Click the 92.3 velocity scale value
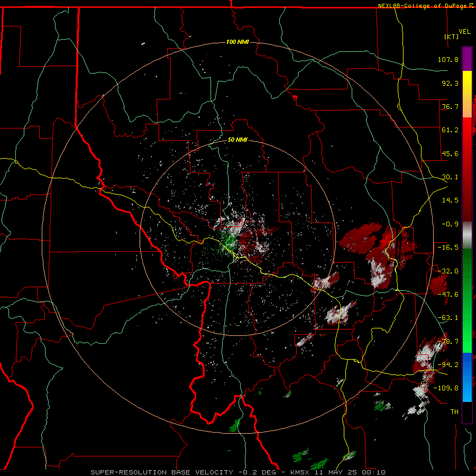 (x=450, y=83)
